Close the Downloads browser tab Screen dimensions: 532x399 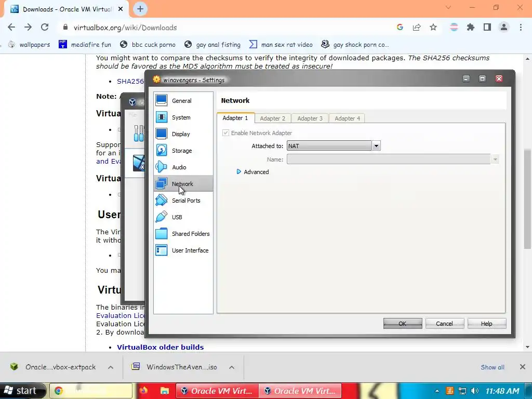pos(121,9)
